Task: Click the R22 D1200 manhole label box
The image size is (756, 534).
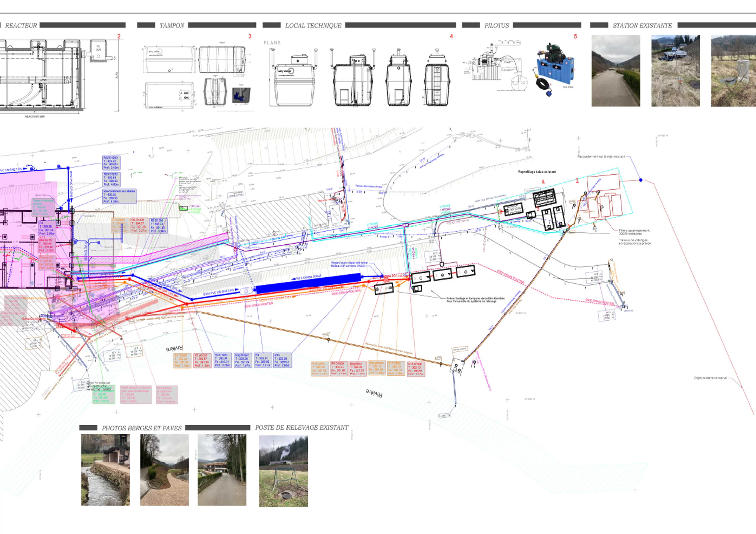Action: pyautogui.click(x=111, y=163)
